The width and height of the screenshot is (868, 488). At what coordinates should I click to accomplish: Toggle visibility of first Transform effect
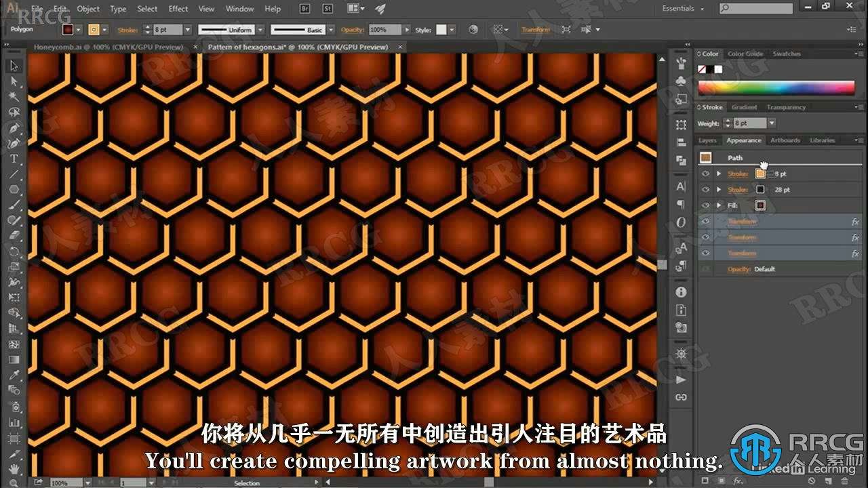[x=706, y=222]
